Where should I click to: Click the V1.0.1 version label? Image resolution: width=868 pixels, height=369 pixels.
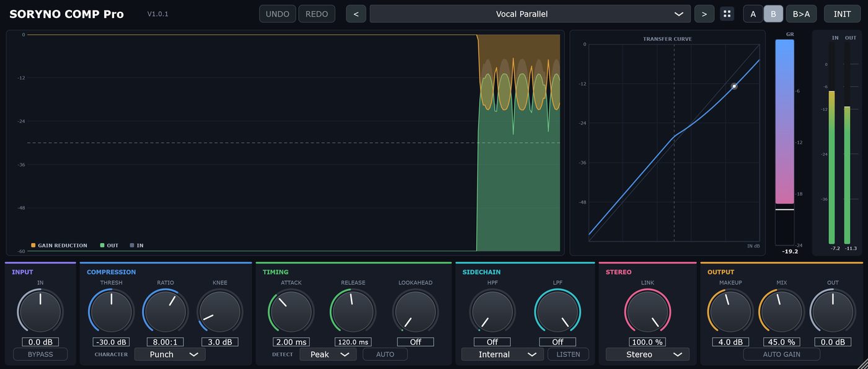point(157,14)
